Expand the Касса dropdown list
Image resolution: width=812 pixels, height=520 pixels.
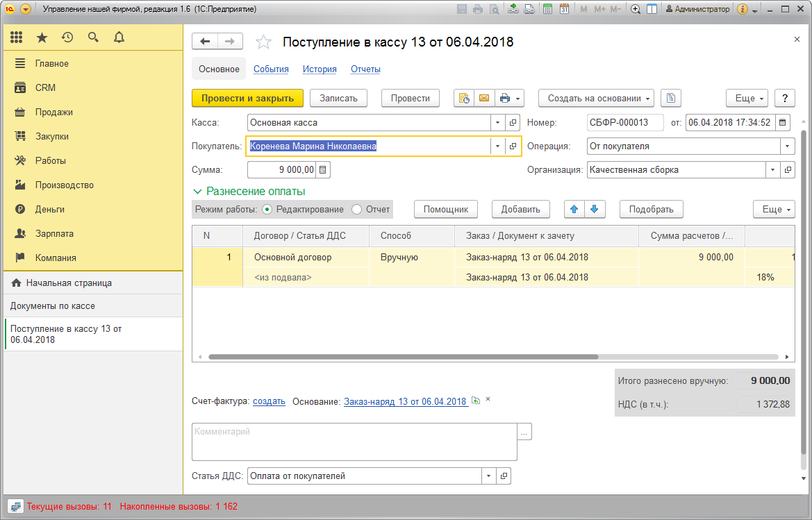(497, 123)
